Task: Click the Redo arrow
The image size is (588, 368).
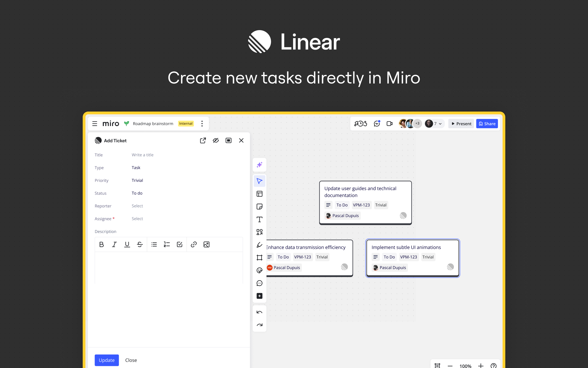Action: coord(260,325)
